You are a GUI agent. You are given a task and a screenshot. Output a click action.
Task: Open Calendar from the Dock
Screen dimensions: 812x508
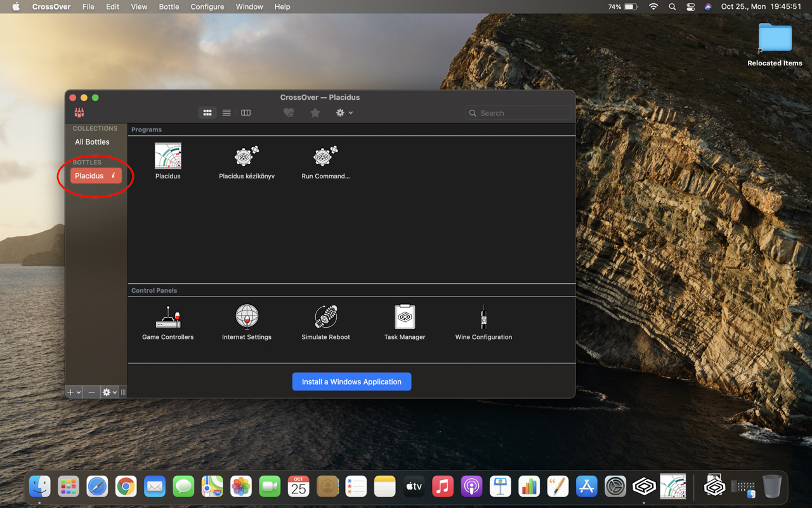pyautogui.click(x=298, y=487)
